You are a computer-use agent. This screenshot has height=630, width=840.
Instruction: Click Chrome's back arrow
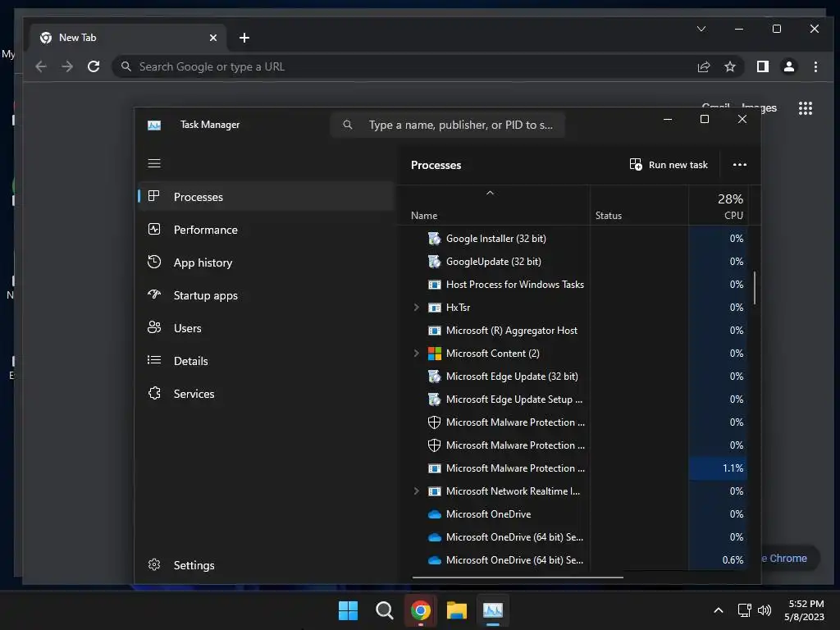tap(41, 66)
